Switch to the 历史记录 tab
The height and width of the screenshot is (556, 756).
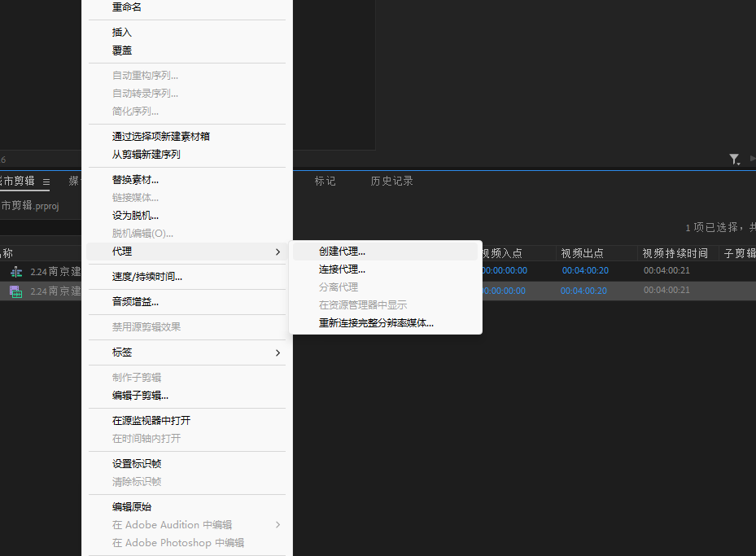tap(391, 181)
